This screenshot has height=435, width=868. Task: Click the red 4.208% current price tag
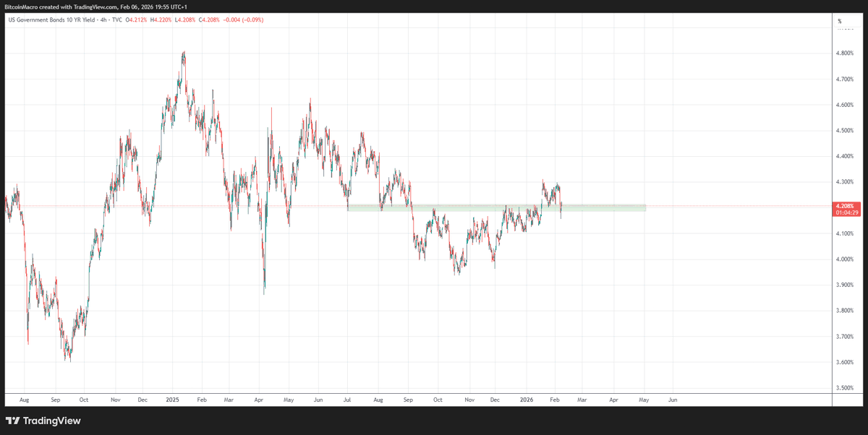[x=846, y=206]
